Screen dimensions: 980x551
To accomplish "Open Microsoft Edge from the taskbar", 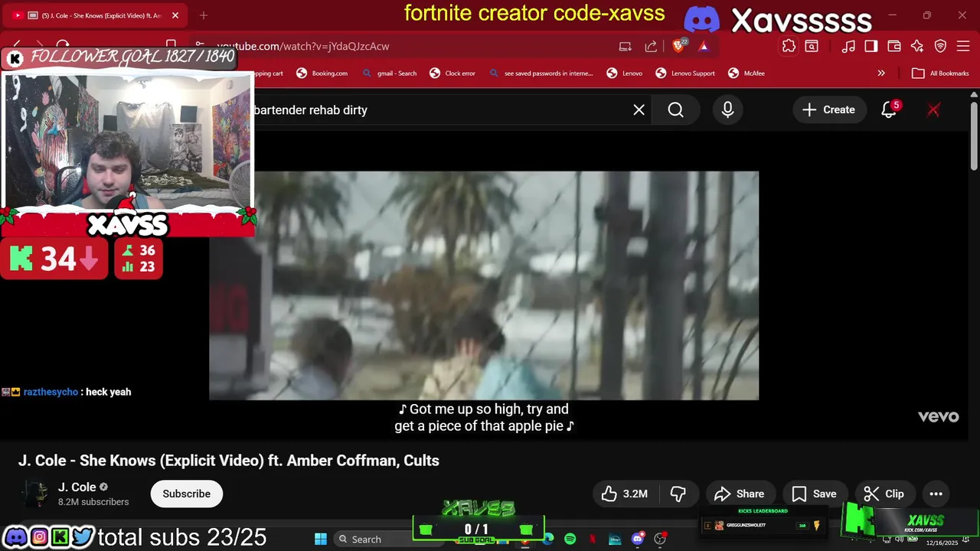I will tap(548, 539).
